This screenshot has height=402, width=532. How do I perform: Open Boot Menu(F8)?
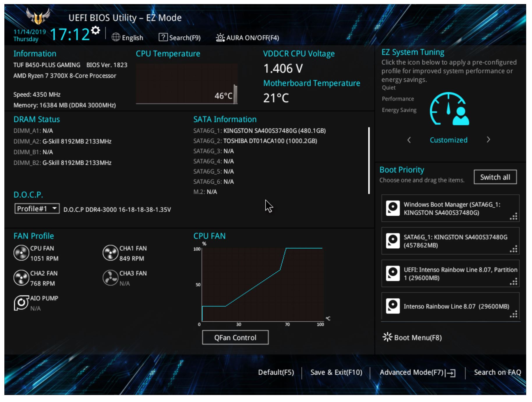coord(412,337)
